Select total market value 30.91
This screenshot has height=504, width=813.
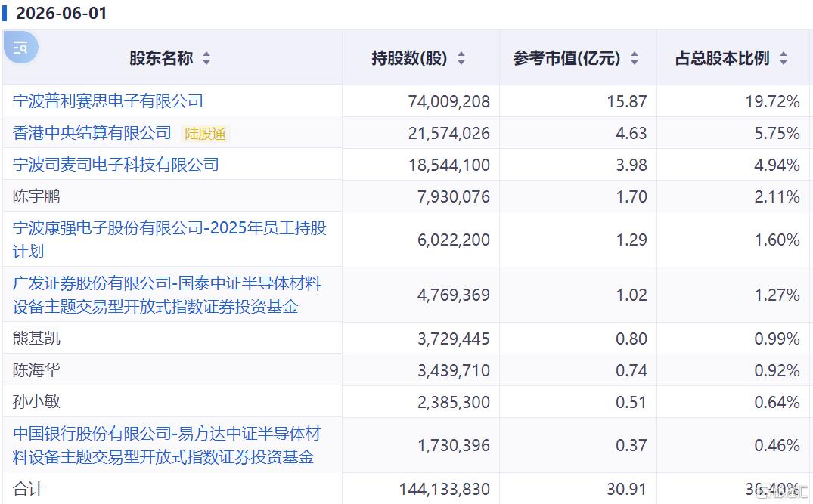point(627,489)
